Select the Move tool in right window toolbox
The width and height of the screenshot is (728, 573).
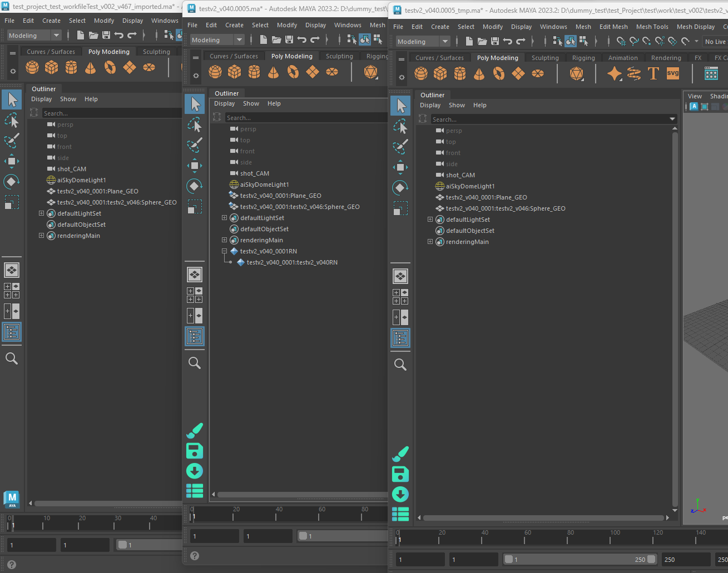(x=400, y=167)
